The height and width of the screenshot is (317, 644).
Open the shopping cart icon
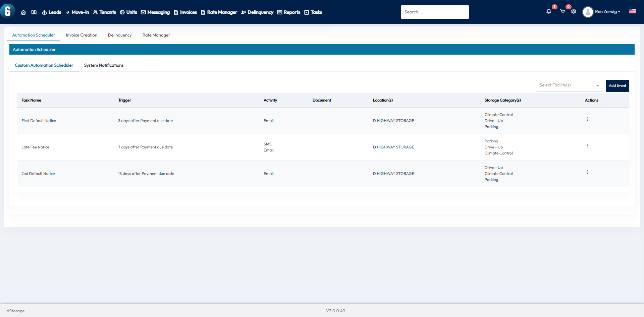[562, 12]
